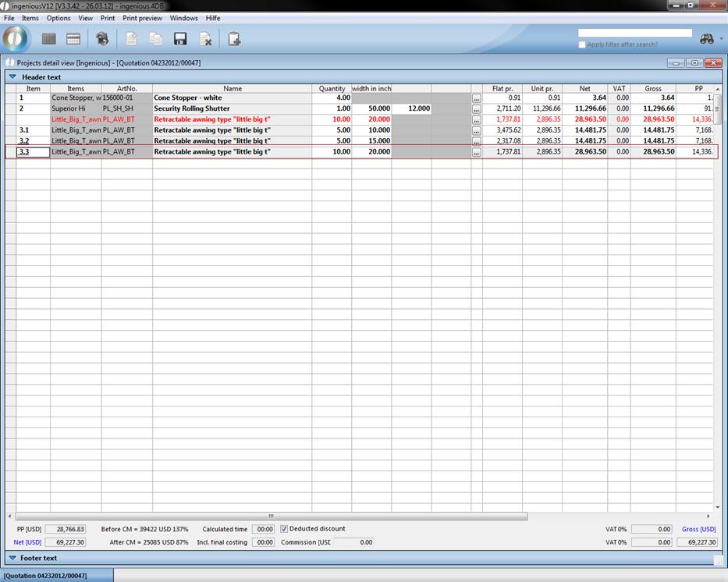Image resolution: width=728 pixels, height=582 pixels.
Task: Click the new document toolbar icon
Action: (131, 39)
